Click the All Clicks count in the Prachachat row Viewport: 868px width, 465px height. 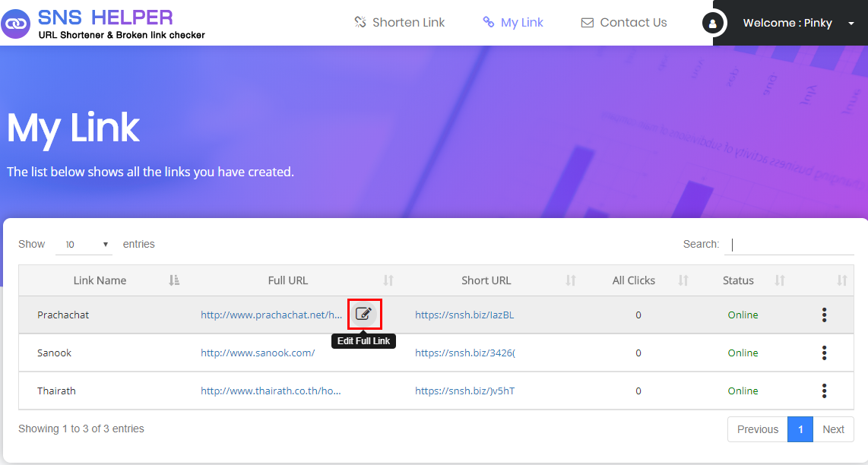click(638, 315)
